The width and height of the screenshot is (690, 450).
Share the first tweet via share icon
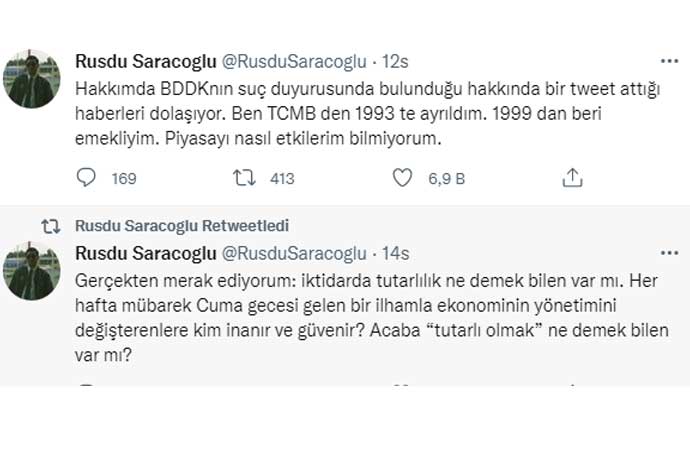tap(572, 178)
